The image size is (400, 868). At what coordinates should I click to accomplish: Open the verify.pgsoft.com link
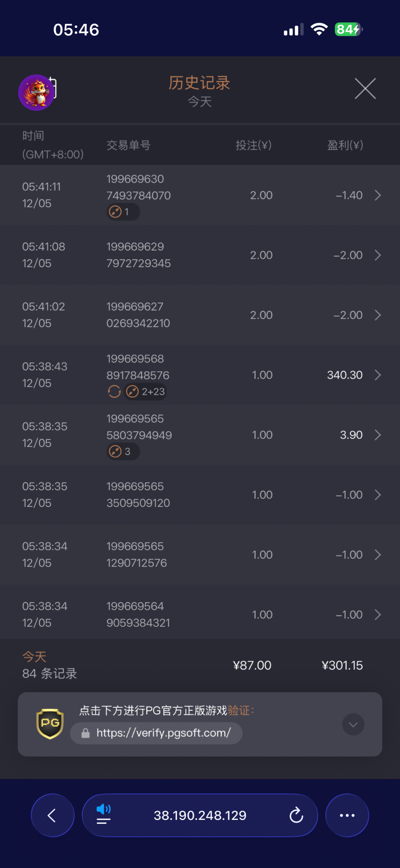pyautogui.click(x=163, y=733)
